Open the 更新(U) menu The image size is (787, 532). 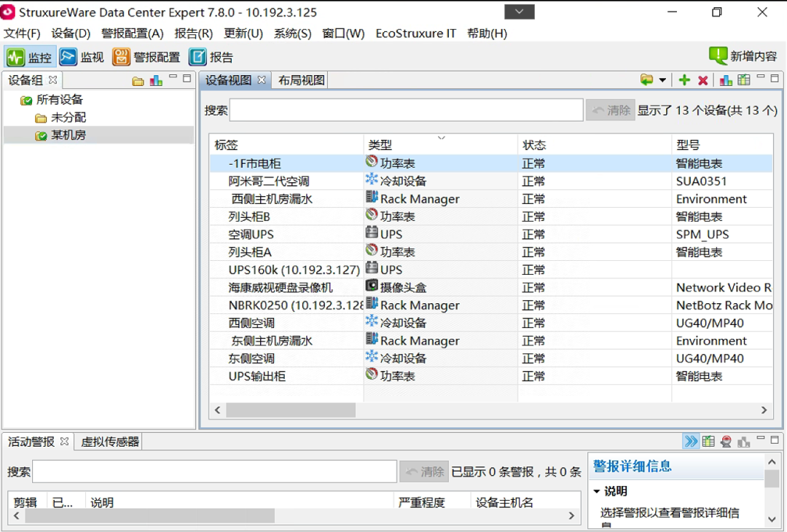[243, 34]
